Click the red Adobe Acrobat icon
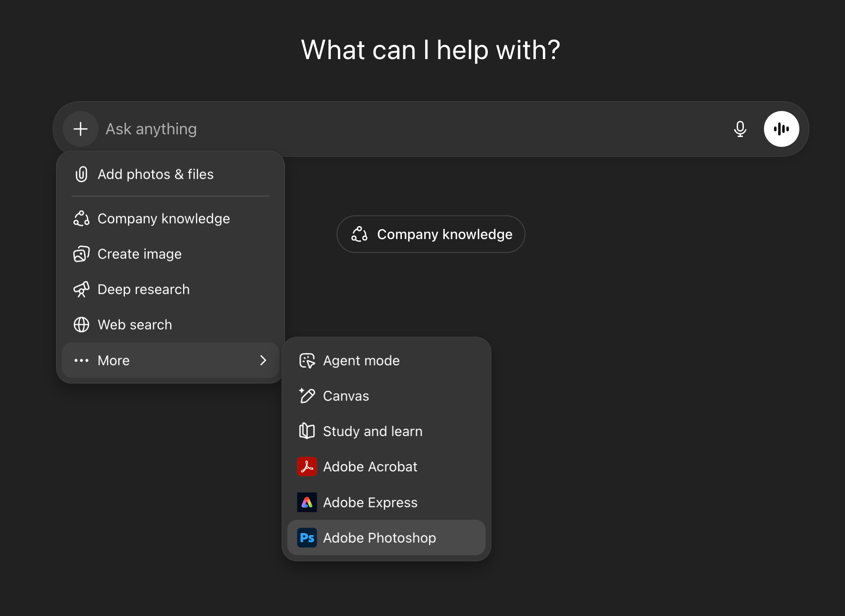The width and height of the screenshot is (845, 616). click(x=307, y=466)
